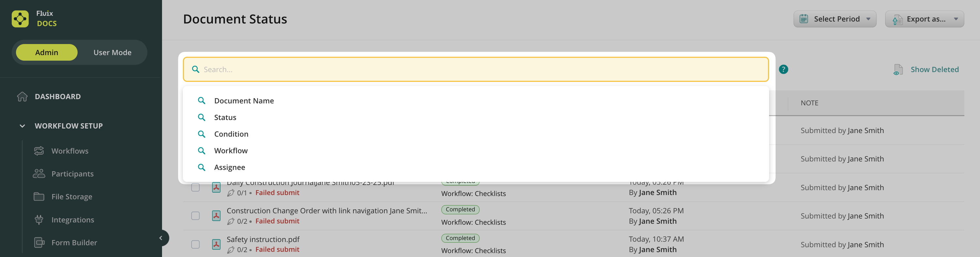The image size is (980, 257).
Task: Click the teal help question mark icon
Action: click(x=783, y=69)
